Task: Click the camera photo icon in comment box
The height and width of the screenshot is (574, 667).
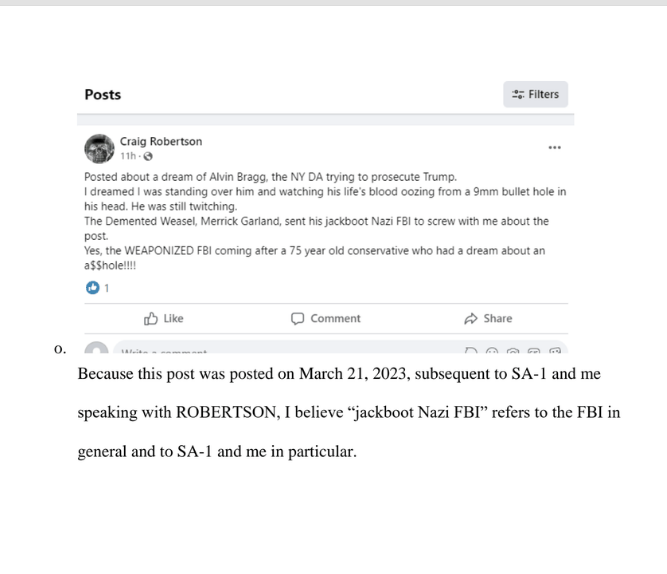Action: 513,350
